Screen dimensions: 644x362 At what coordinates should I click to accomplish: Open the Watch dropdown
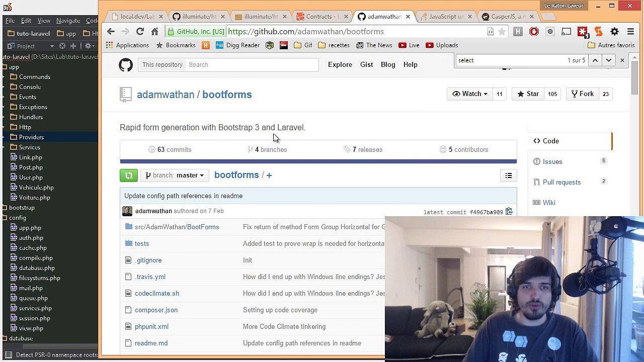click(x=469, y=94)
